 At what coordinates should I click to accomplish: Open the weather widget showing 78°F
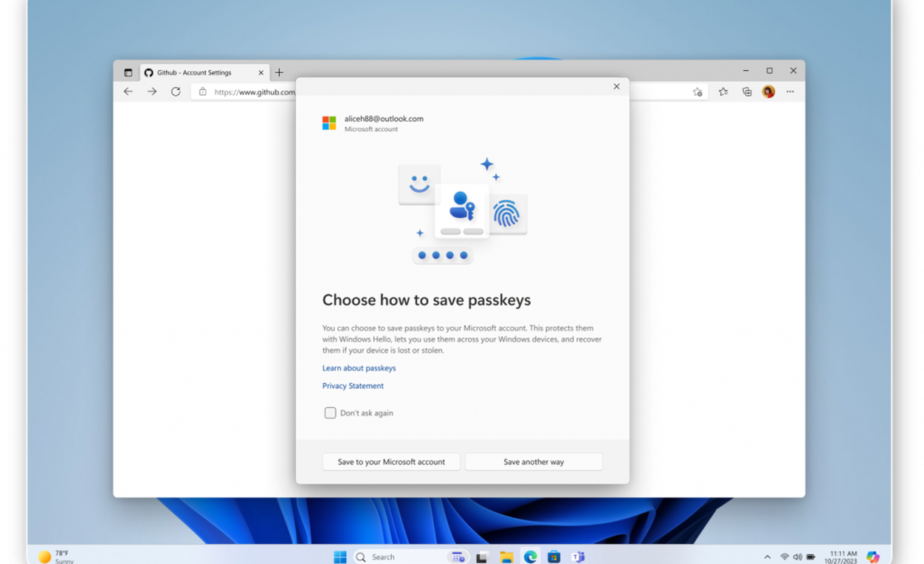point(56,557)
